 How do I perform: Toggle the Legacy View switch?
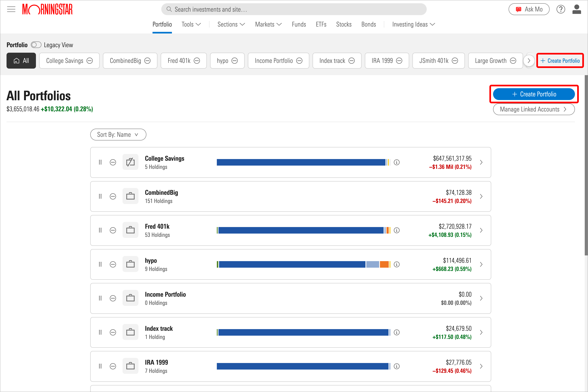36,45
